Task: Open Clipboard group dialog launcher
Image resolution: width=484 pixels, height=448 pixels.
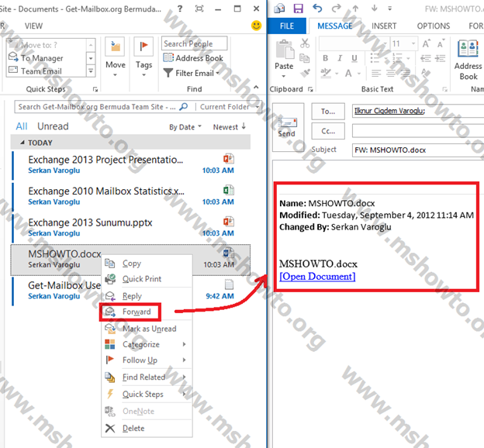Action: pos(310,89)
